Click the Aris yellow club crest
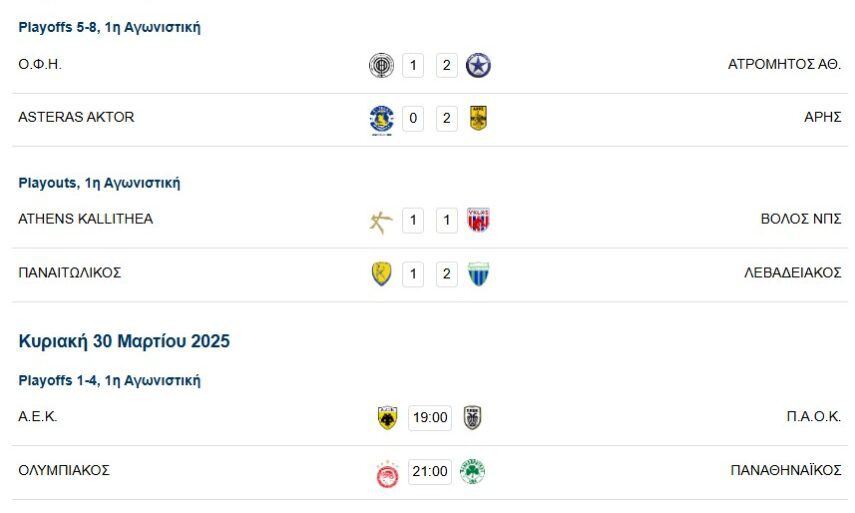 coord(478,119)
